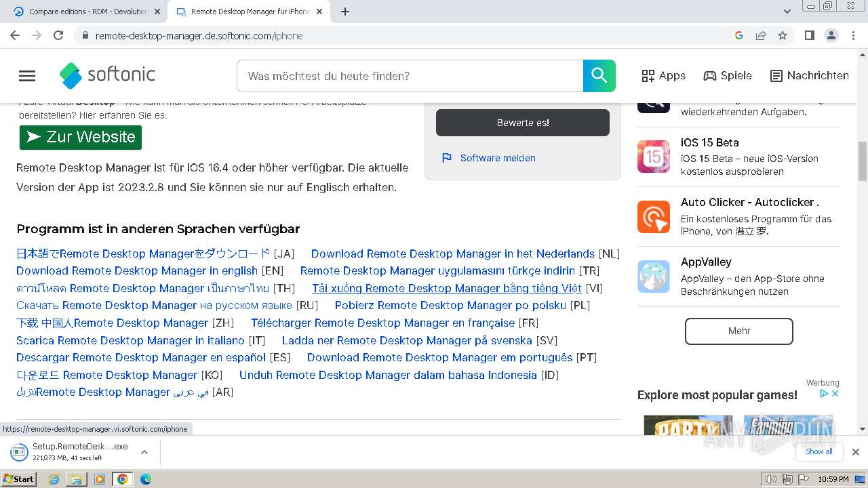
Task: Open the Apps section
Action: point(663,76)
